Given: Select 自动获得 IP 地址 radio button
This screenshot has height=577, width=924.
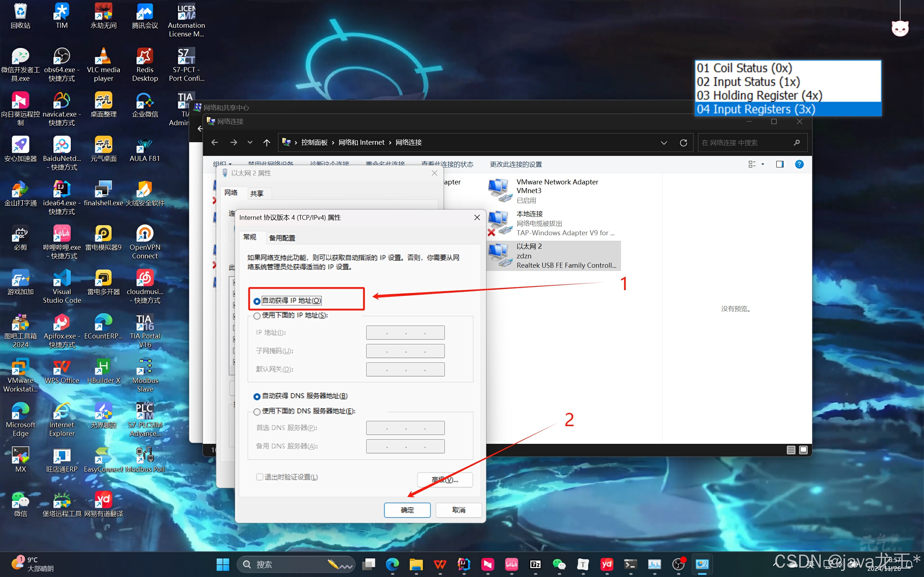Looking at the screenshot, I should coord(257,301).
